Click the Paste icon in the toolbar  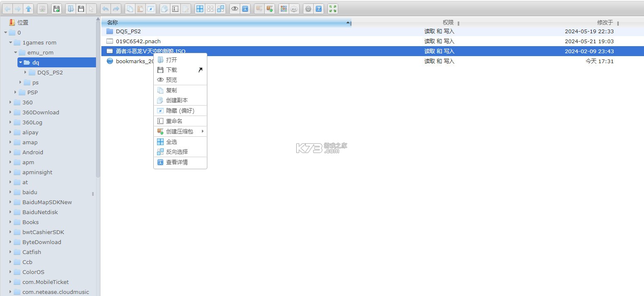click(140, 8)
